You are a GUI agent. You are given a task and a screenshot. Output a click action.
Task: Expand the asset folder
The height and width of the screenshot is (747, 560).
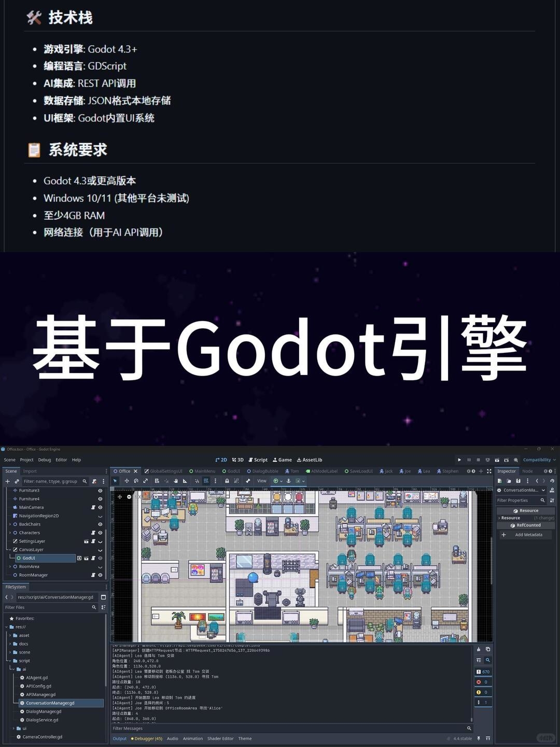[x=10, y=635]
